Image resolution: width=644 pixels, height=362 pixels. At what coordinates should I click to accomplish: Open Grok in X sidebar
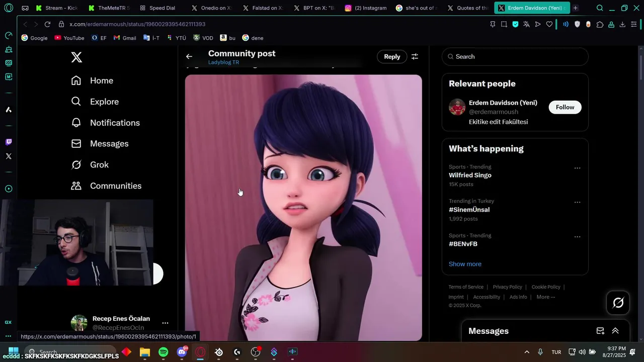click(x=90, y=165)
